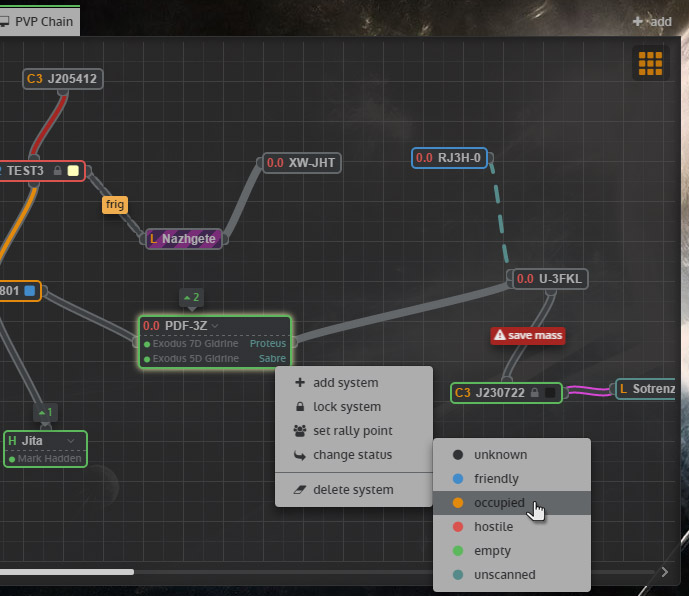689x596 pixels.
Task: Click the lock icon on TEST3 system
Action: (x=58, y=171)
